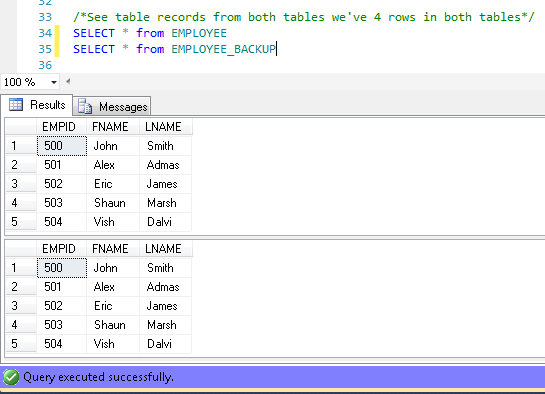
Task: Select EMPID column header in first result grid
Action: [x=61, y=127]
